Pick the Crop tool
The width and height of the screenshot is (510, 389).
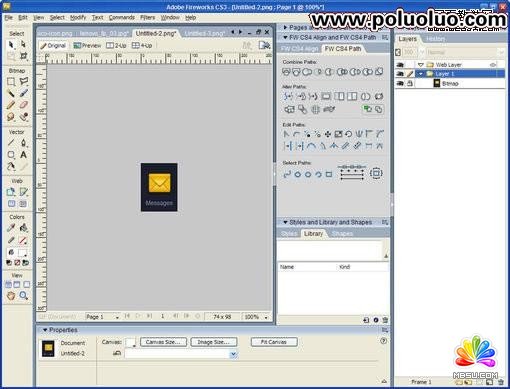point(23,56)
